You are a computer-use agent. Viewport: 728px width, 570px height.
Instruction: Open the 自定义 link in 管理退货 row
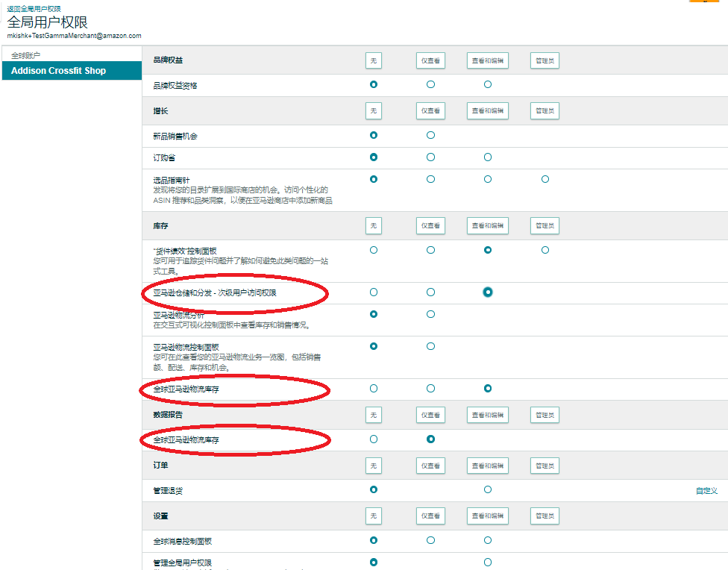coord(706,491)
